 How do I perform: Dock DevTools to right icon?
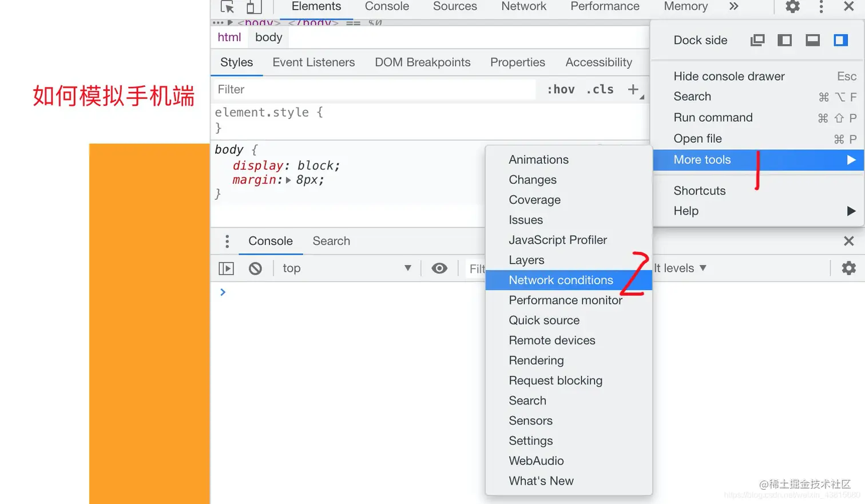(840, 40)
